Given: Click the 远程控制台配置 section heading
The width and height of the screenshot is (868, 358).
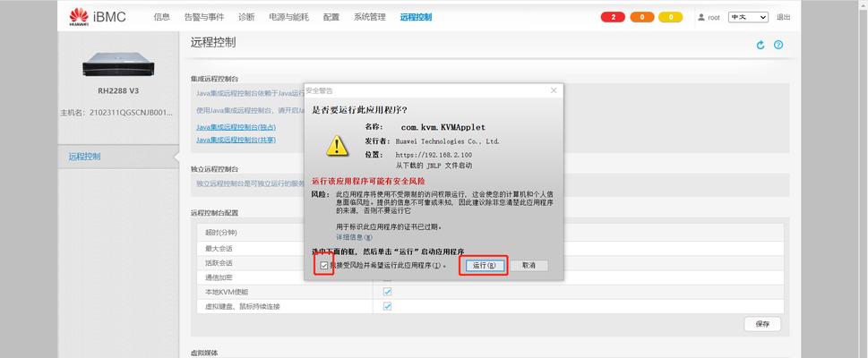Looking at the screenshot, I should tap(214, 212).
